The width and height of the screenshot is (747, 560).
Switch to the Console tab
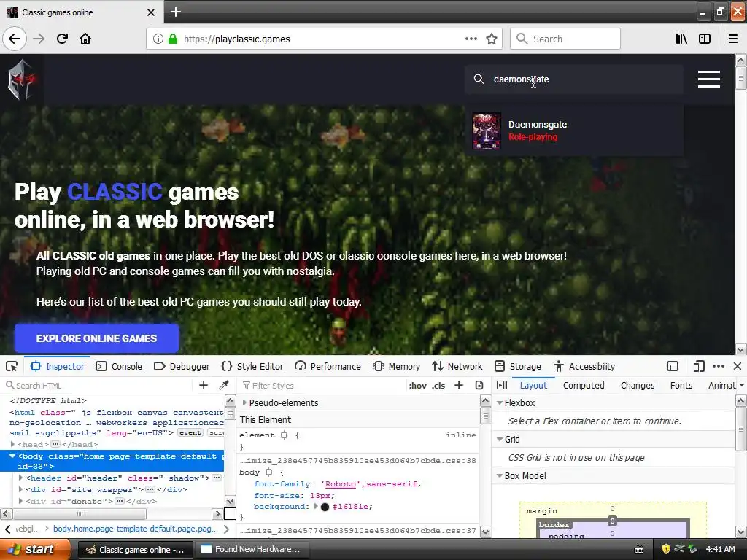click(x=119, y=366)
